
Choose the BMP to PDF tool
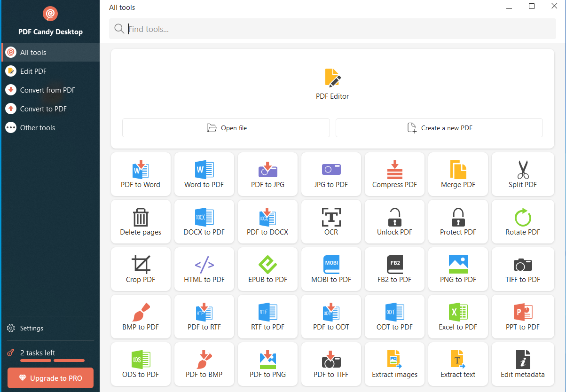point(141,317)
